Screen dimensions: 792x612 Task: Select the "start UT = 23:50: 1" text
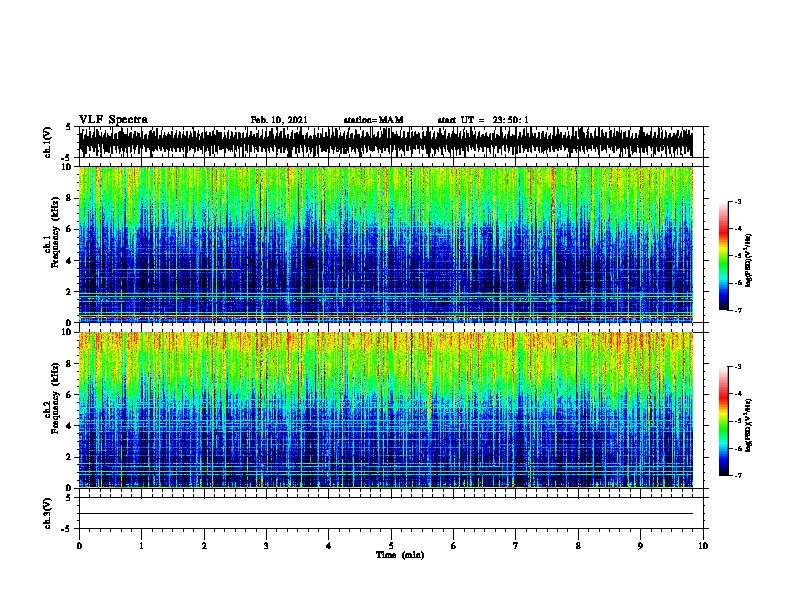tap(483, 120)
